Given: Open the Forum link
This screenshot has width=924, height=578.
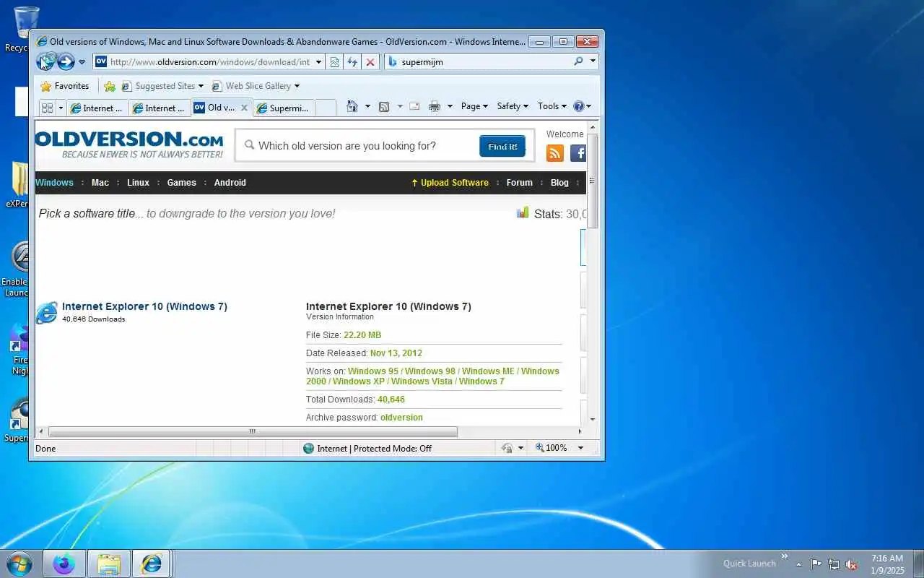Looking at the screenshot, I should 520,183.
